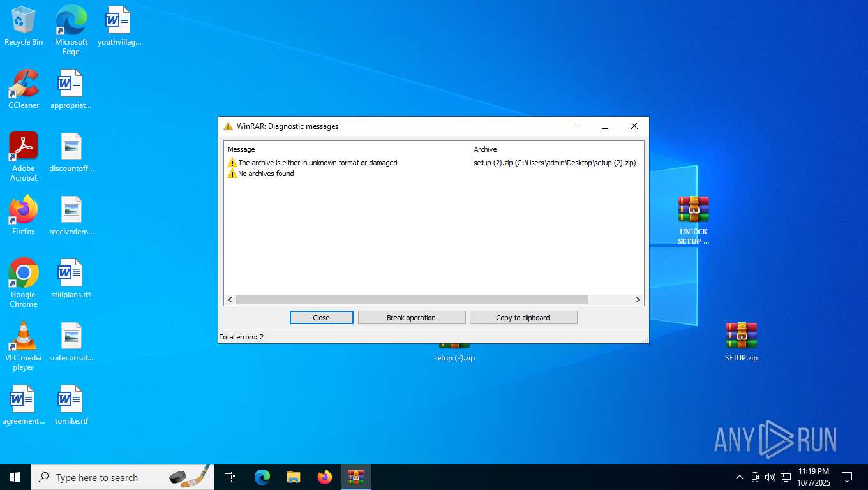The height and width of the screenshot is (490, 868).
Task: Open File Explorer from the taskbar
Action: 294,477
